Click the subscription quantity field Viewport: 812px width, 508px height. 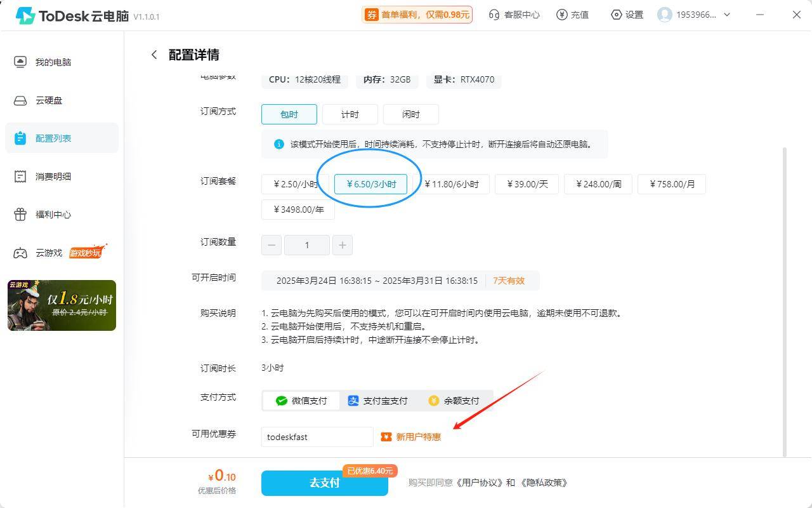[x=307, y=245]
